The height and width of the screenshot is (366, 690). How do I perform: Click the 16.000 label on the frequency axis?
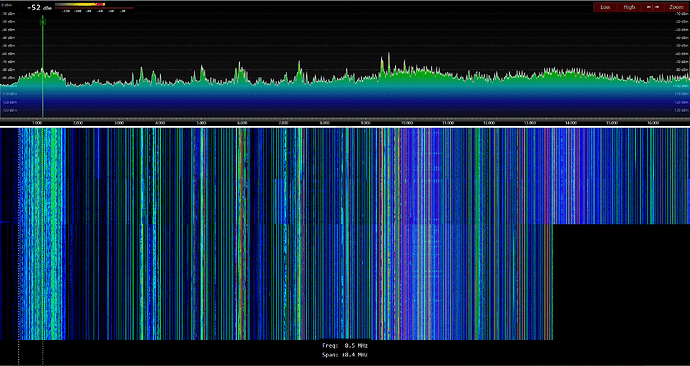pyautogui.click(x=653, y=123)
